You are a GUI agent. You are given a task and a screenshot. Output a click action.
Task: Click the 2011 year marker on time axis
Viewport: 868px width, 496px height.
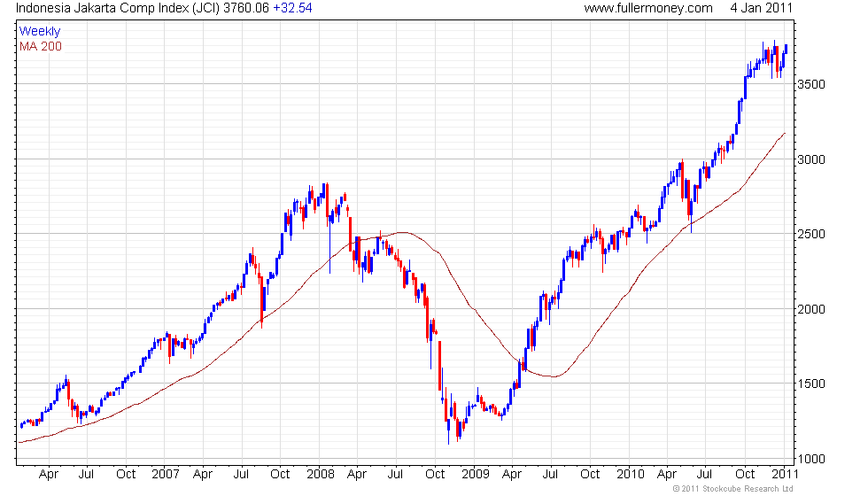point(786,474)
